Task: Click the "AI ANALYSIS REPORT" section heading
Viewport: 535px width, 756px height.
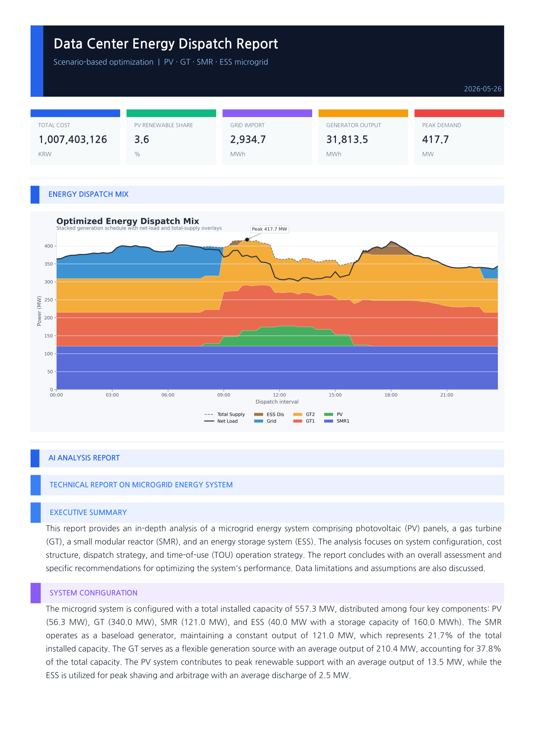Action: pyautogui.click(x=84, y=458)
